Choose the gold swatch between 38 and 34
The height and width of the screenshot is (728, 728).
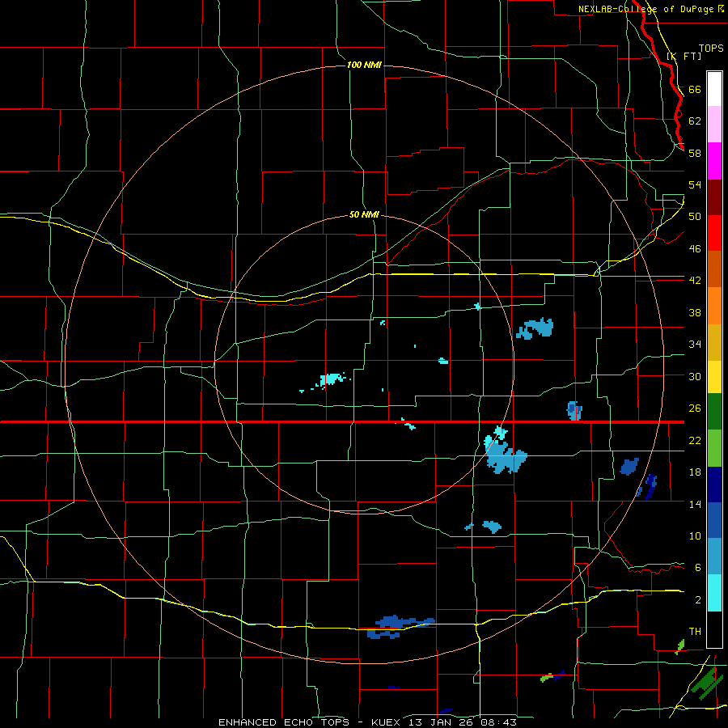[x=714, y=342]
